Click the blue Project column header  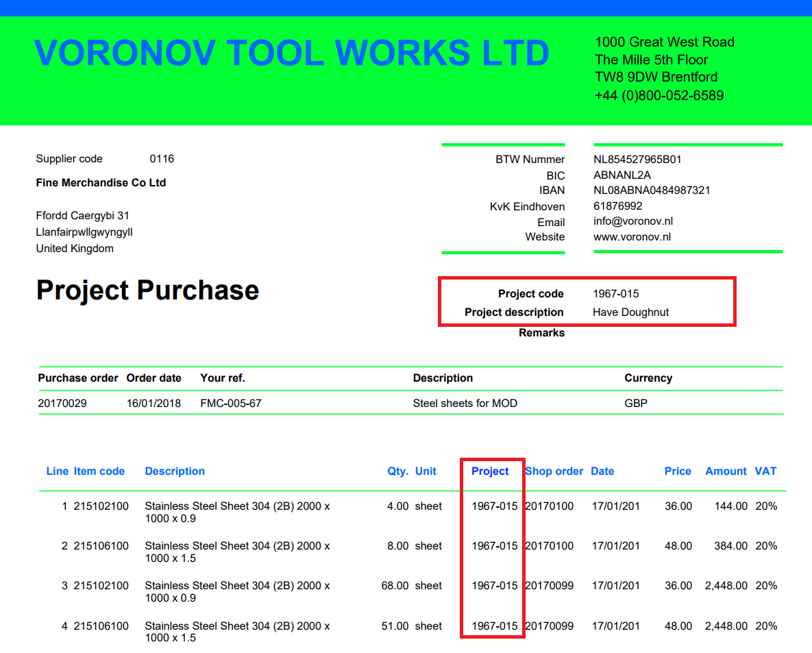[x=490, y=471]
